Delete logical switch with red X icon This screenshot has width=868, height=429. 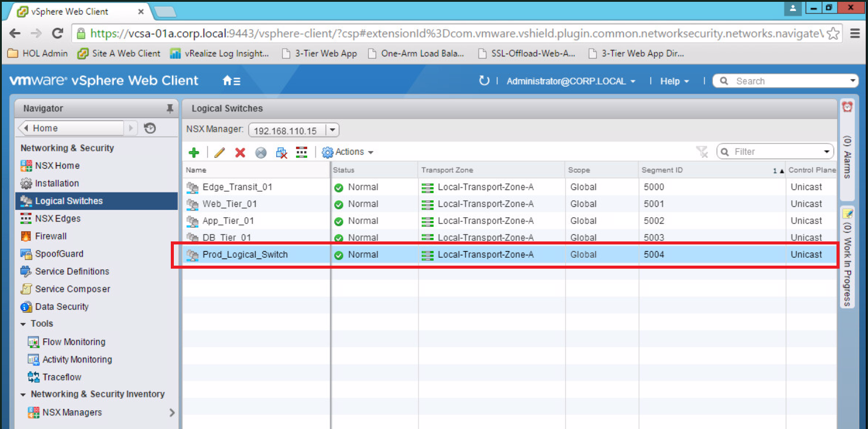(240, 152)
